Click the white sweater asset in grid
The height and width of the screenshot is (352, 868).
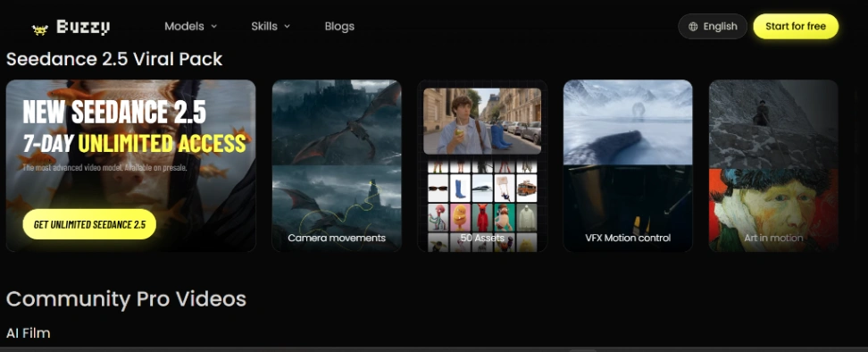click(x=527, y=218)
